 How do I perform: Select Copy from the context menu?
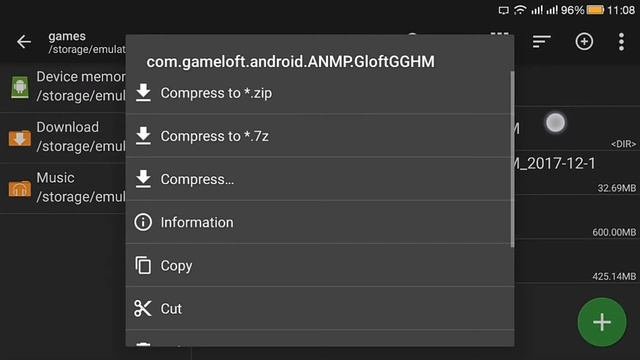pyautogui.click(x=320, y=266)
